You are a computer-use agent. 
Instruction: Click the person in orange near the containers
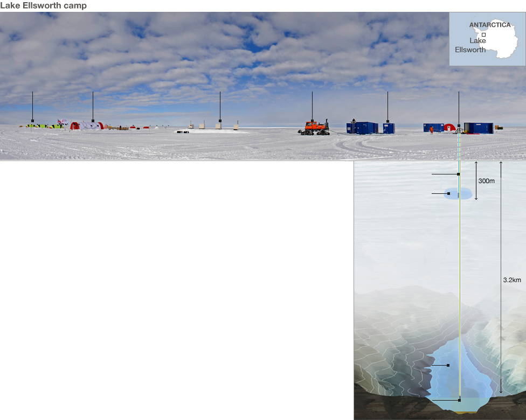[x=431, y=129]
